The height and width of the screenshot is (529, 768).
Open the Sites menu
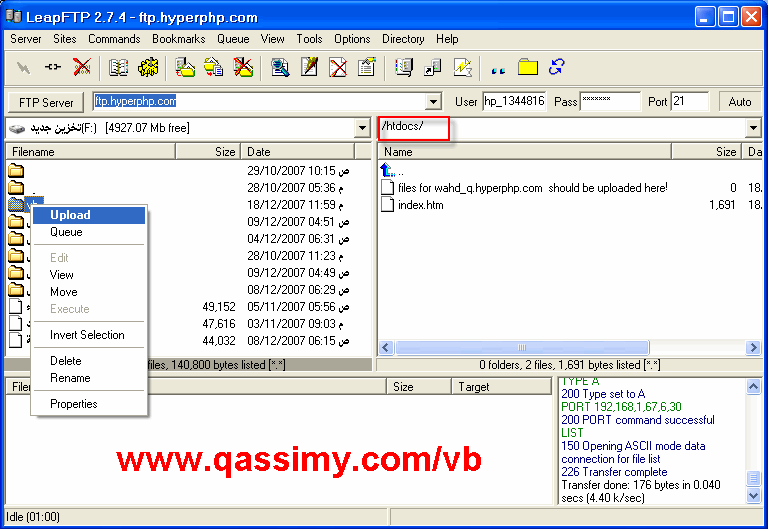click(x=65, y=39)
